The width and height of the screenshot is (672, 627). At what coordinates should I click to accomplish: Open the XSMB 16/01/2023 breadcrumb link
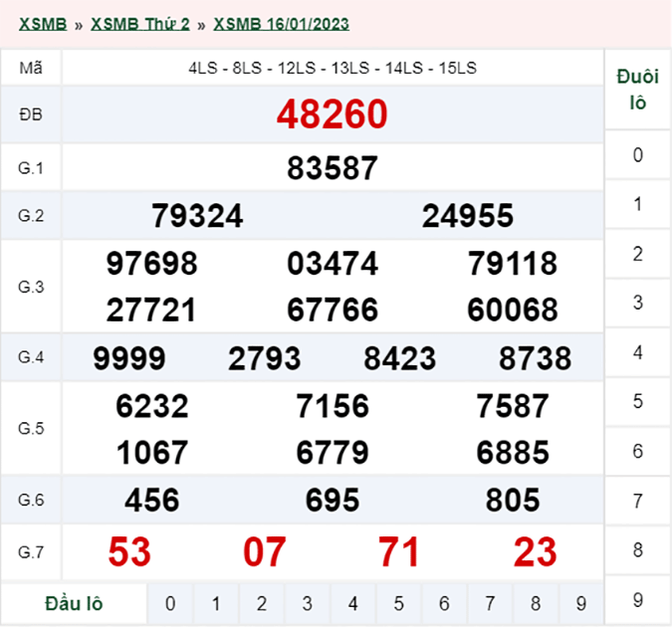click(x=282, y=24)
